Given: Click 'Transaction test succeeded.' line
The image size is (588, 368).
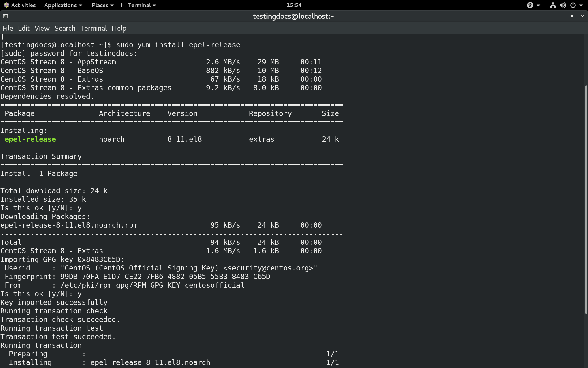Looking at the screenshot, I should tap(58, 337).
